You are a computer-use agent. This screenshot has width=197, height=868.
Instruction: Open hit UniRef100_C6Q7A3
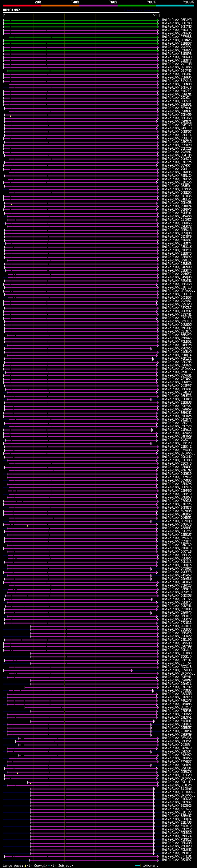(x=177, y=23)
